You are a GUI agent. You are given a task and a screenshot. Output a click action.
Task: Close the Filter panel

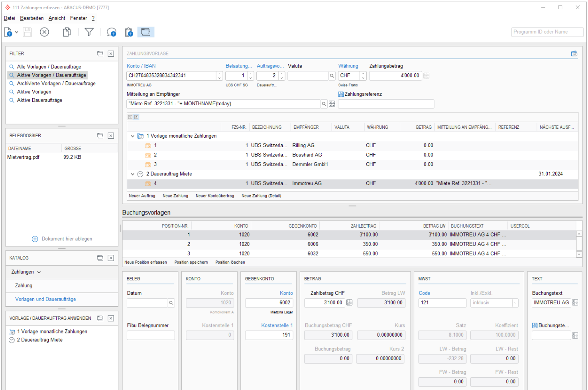click(x=111, y=53)
